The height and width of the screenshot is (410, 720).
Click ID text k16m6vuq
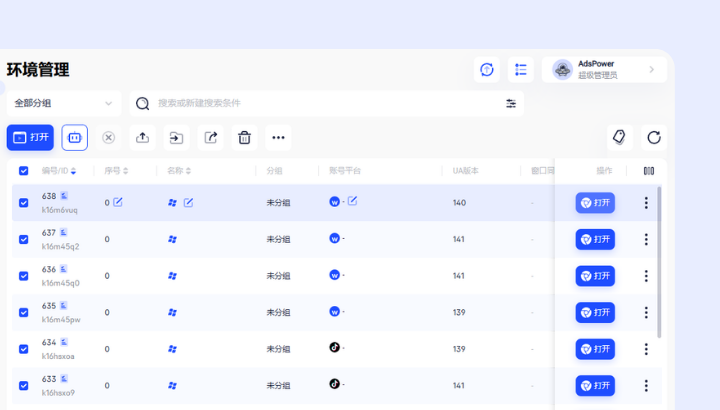pos(60,210)
